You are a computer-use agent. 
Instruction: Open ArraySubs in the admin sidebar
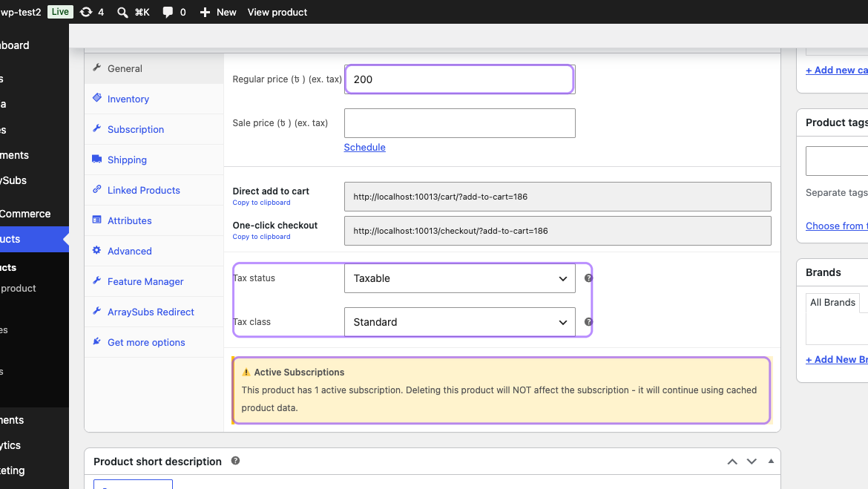pyautogui.click(x=34, y=180)
